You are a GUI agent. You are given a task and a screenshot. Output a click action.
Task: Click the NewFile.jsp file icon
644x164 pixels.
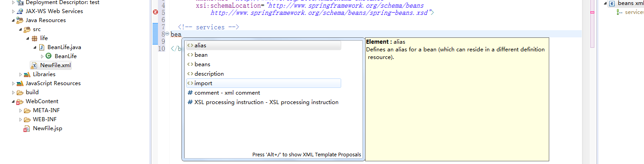pyautogui.click(x=27, y=128)
